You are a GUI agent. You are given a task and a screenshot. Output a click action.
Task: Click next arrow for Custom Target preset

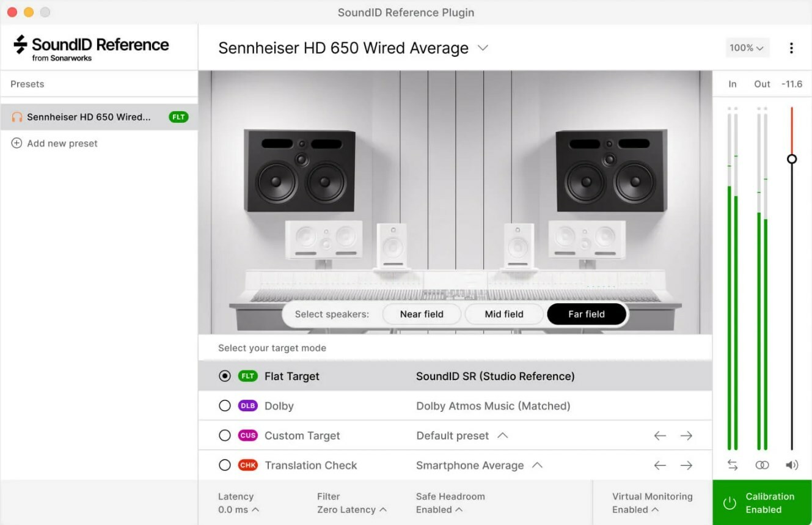point(686,436)
